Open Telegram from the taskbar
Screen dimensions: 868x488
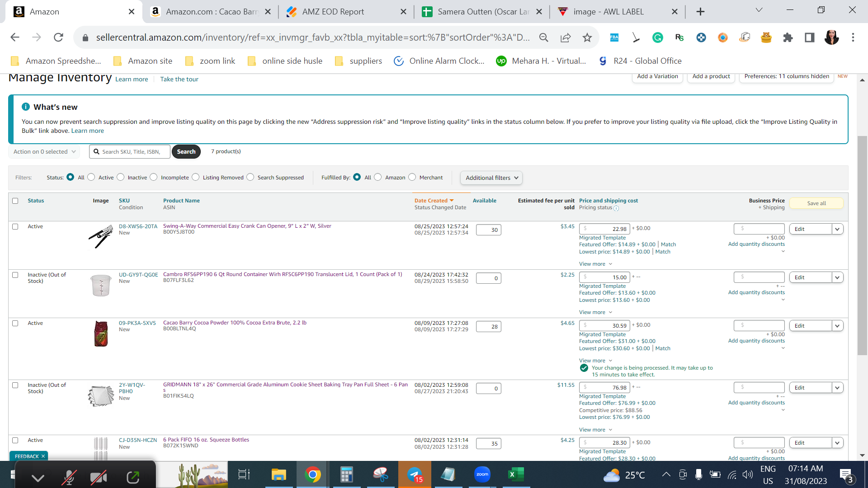pyautogui.click(x=415, y=474)
